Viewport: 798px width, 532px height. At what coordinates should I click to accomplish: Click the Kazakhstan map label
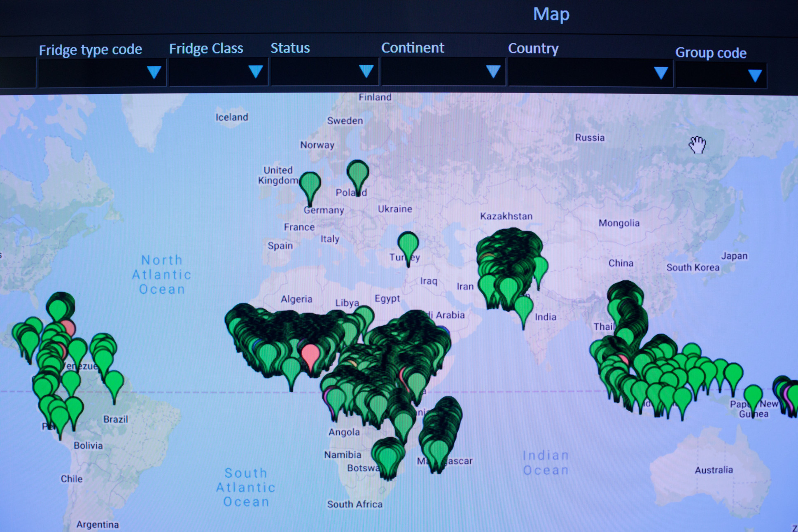pos(506,216)
